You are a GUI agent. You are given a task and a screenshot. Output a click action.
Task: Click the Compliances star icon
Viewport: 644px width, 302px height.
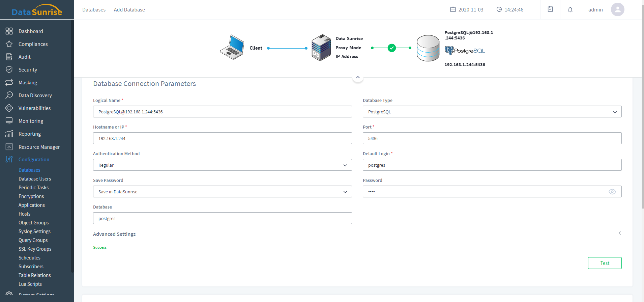click(x=9, y=44)
